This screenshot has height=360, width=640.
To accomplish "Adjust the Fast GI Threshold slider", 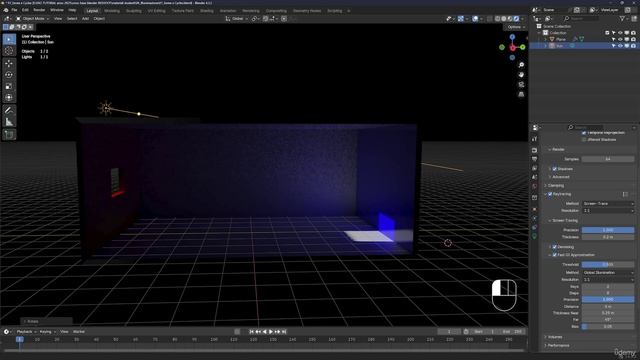I will pos(608,265).
